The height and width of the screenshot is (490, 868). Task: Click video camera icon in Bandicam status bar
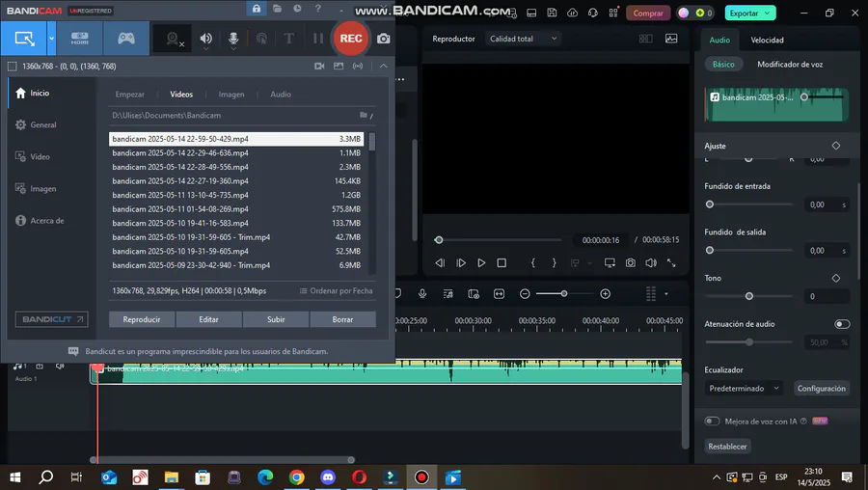(x=319, y=66)
